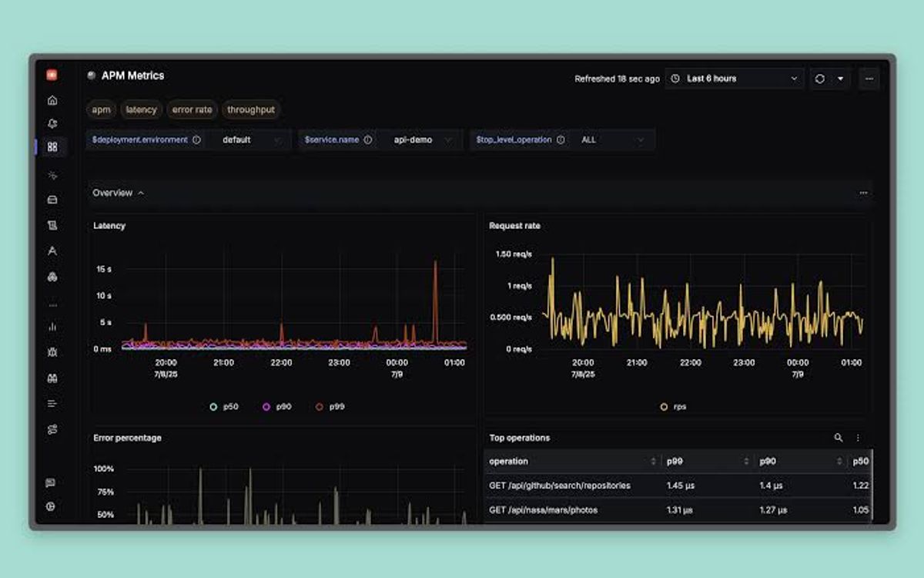Sort by the operation column header
Image resolution: width=924 pixels, height=578 pixels.
click(x=571, y=461)
